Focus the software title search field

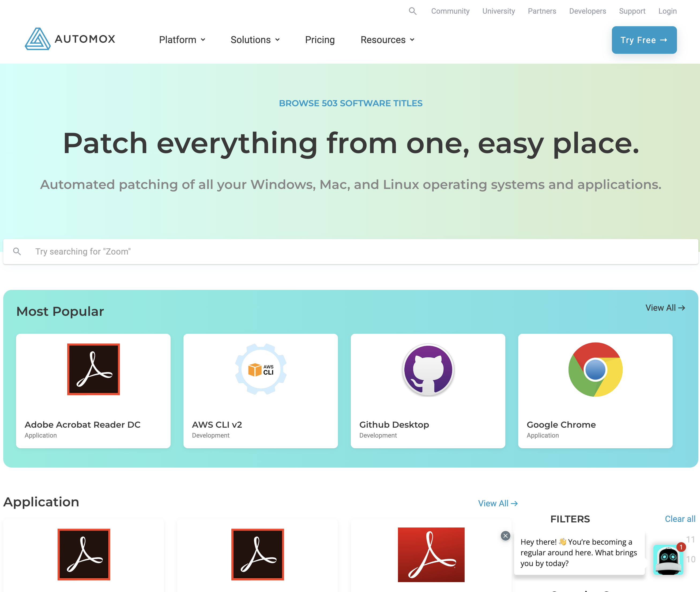(x=351, y=251)
